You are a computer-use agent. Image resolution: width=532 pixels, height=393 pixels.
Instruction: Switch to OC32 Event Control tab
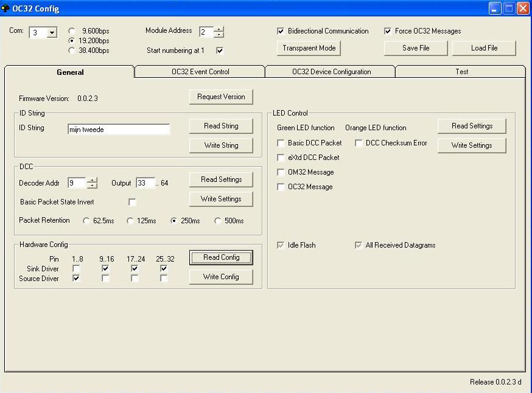tap(200, 72)
